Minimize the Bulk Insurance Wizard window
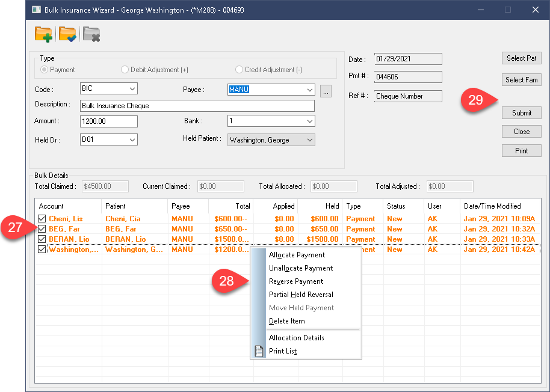 481,10
